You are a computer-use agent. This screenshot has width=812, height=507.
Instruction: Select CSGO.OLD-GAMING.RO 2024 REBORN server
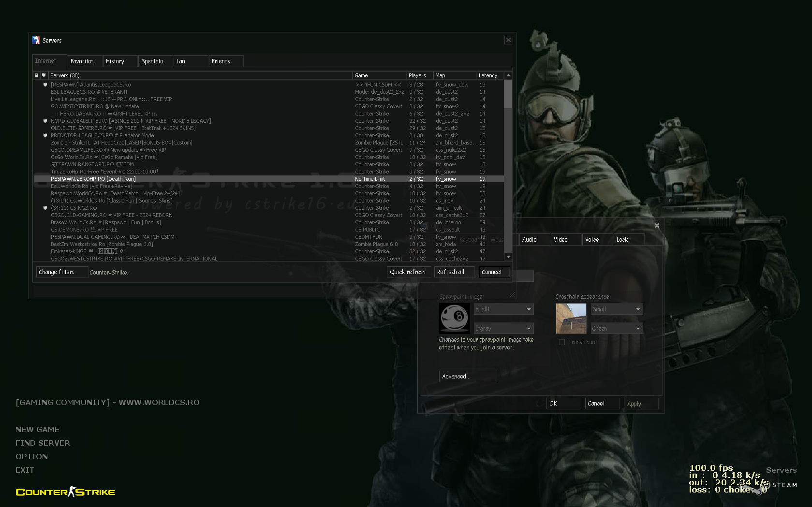point(269,215)
